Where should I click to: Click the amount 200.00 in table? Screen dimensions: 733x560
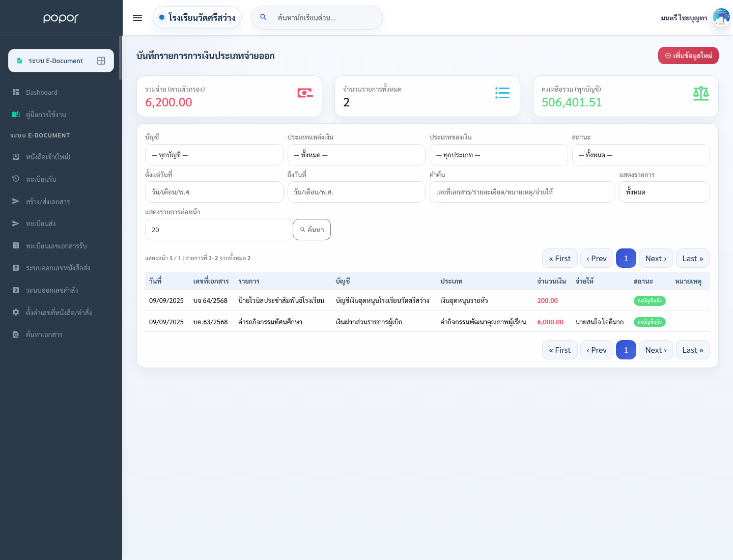tap(547, 300)
